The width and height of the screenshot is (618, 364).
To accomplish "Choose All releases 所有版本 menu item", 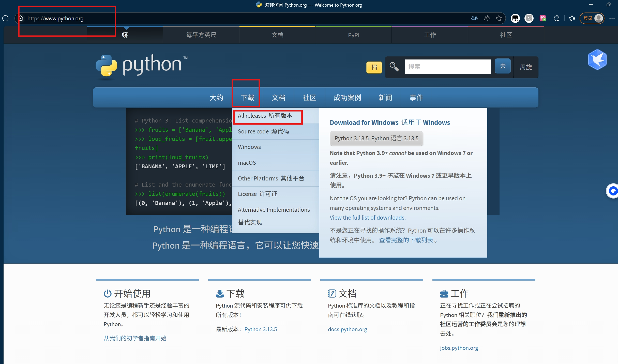I will [x=275, y=116].
